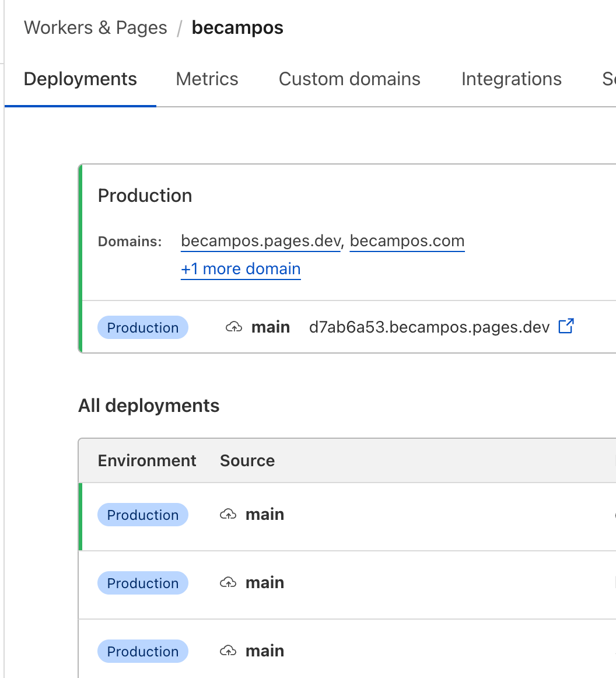The height and width of the screenshot is (678, 616).
Task: Open the becampos.pages.dev domain link
Action: [261, 241]
